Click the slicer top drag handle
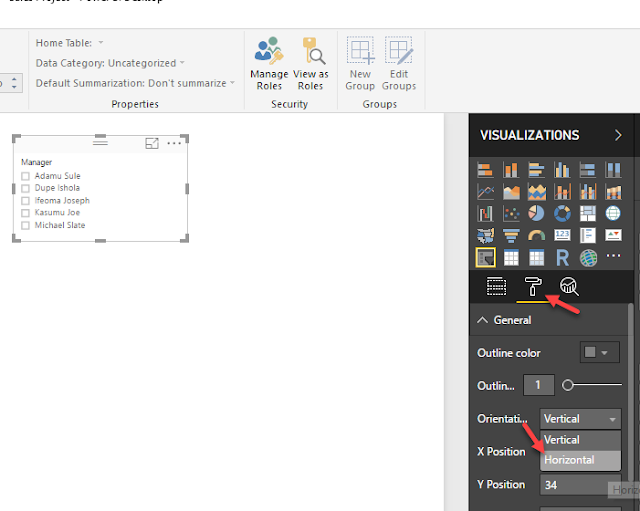 click(x=100, y=142)
